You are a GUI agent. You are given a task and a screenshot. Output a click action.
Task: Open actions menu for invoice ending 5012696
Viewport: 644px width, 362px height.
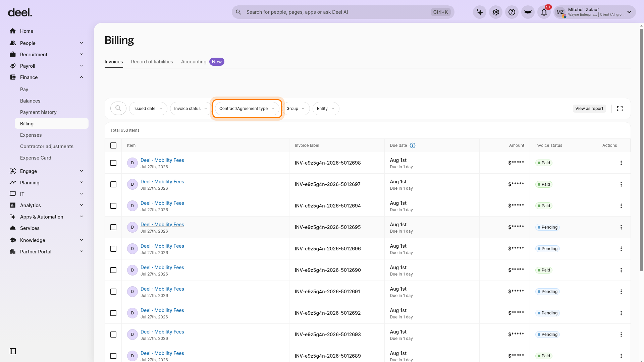pyautogui.click(x=621, y=249)
